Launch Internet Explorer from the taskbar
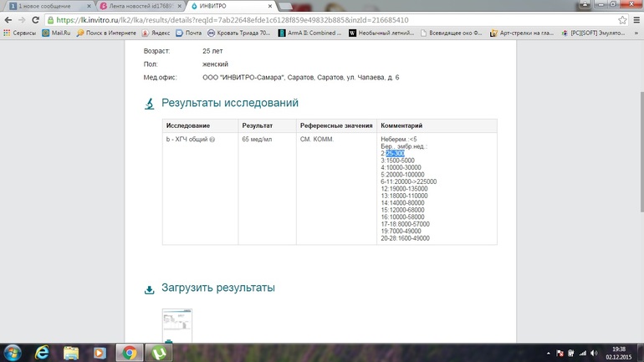This screenshot has height=362, width=644. pyautogui.click(x=41, y=352)
